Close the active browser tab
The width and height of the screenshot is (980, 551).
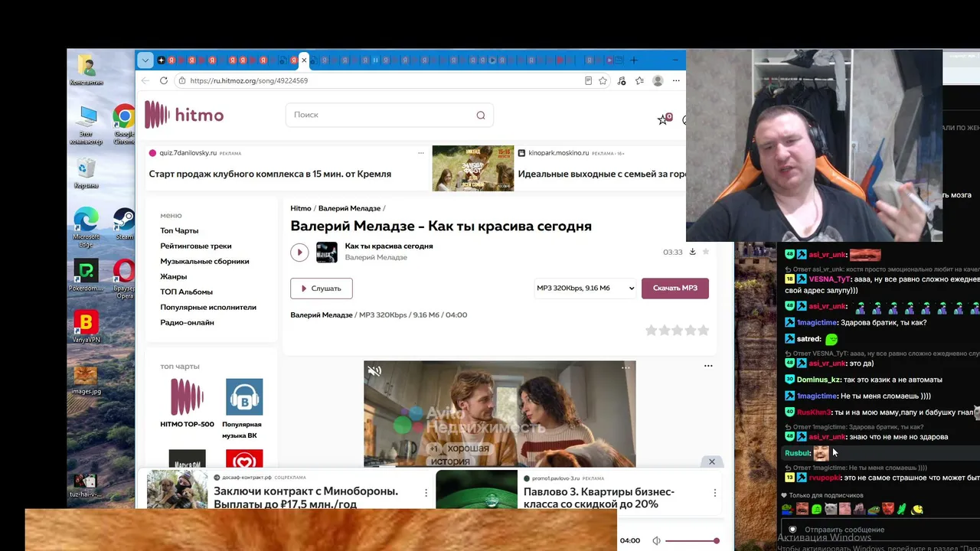(x=304, y=60)
